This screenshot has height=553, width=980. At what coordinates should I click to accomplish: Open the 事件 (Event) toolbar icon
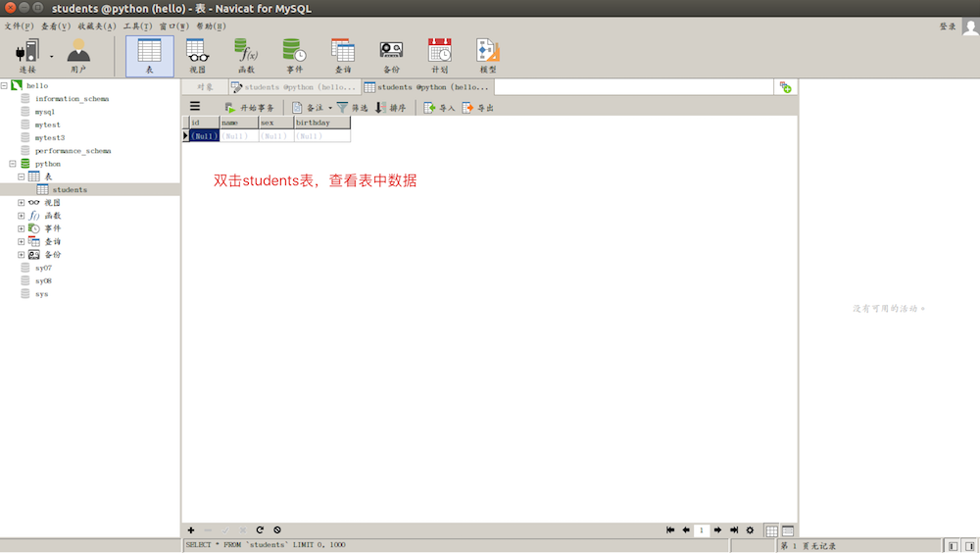tap(294, 55)
